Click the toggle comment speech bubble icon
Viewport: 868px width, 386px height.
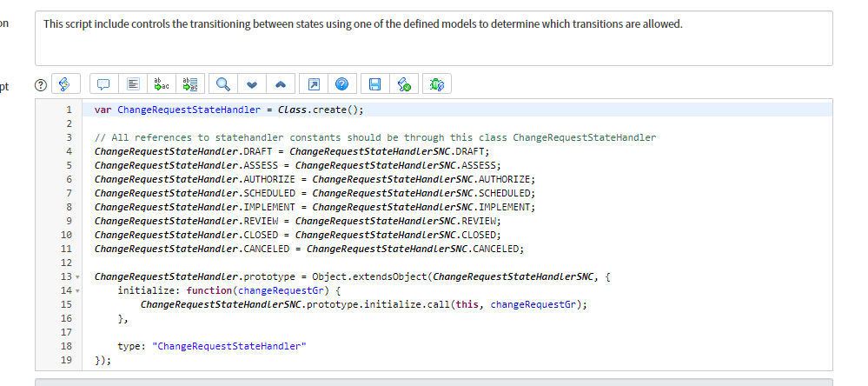tap(103, 84)
